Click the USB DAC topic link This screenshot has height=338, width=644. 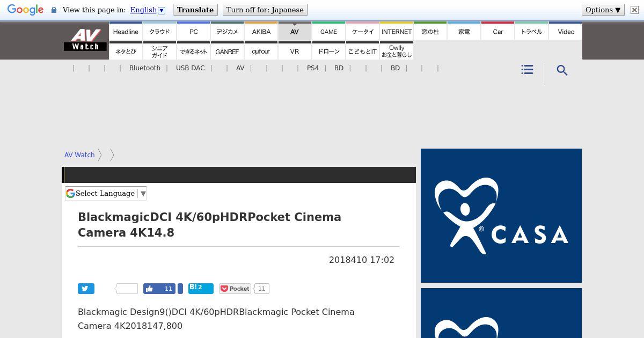(191, 68)
